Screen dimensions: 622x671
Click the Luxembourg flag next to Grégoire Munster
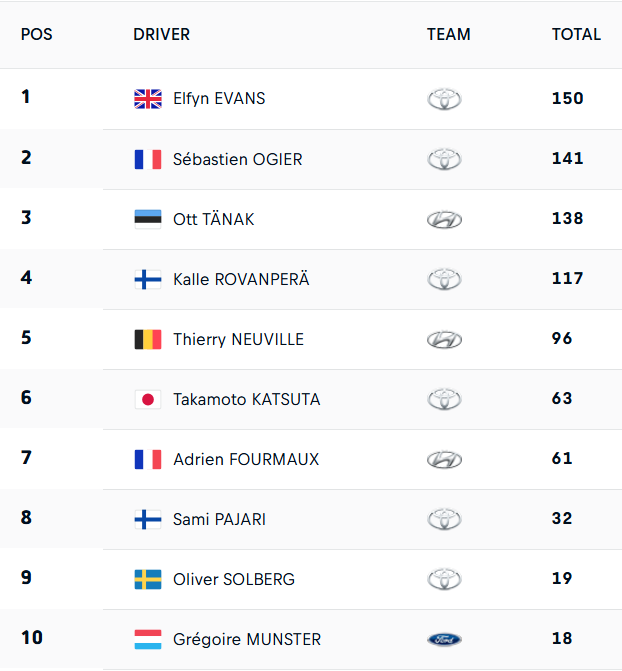click(x=148, y=639)
